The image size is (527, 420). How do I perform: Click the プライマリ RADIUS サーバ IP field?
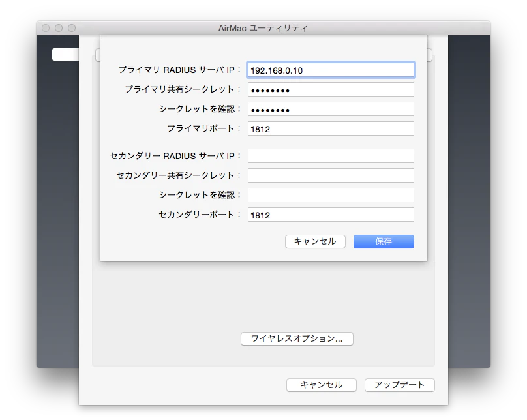tap(331, 70)
